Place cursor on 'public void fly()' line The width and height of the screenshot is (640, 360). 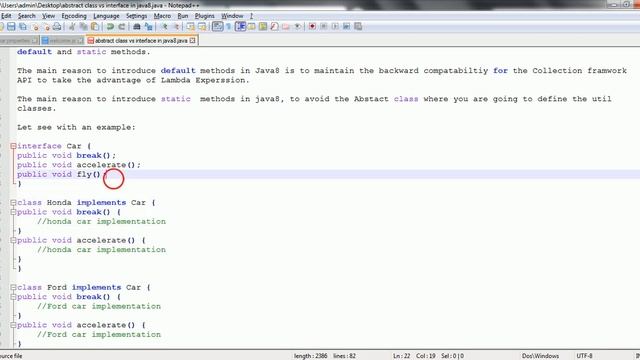pos(61,174)
